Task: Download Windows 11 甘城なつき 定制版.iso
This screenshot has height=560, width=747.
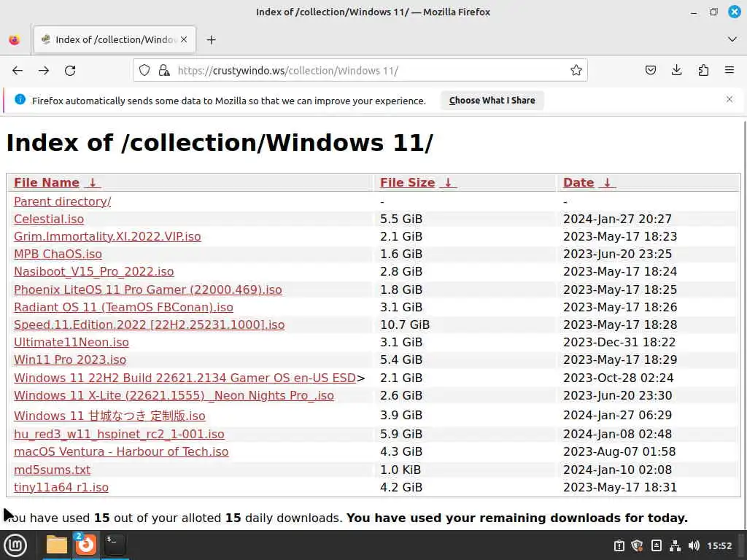Action: coord(109,416)
